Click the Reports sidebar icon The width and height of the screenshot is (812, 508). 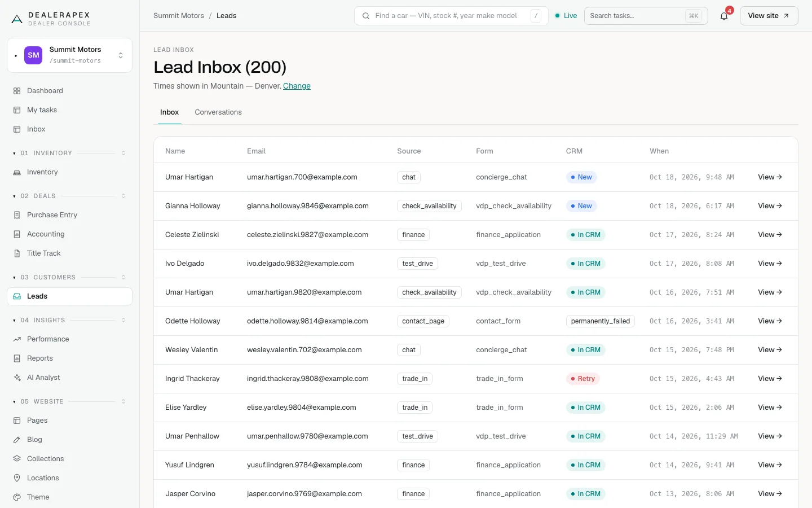pyautogui.click(x=17, y=358)
